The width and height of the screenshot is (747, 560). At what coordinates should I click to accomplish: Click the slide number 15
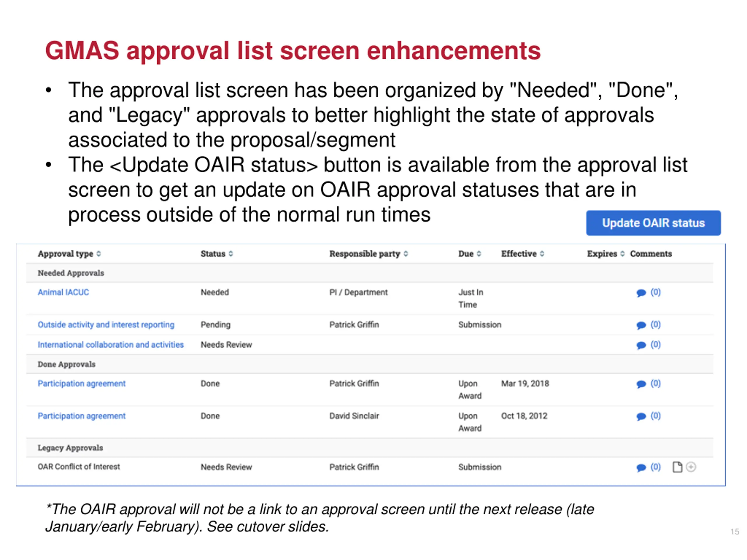coord(734,532)
